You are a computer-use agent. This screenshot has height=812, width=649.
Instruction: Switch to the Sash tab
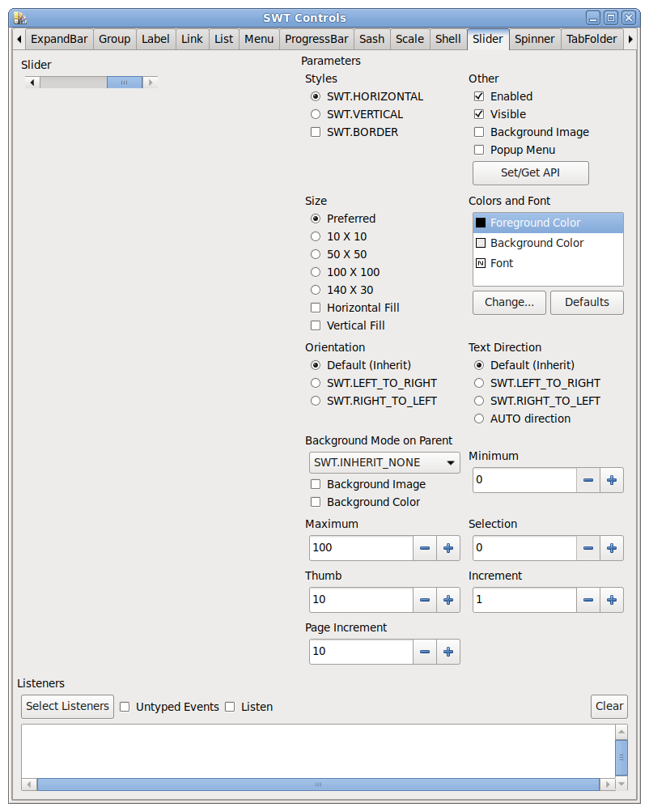[x=371, y=40]
